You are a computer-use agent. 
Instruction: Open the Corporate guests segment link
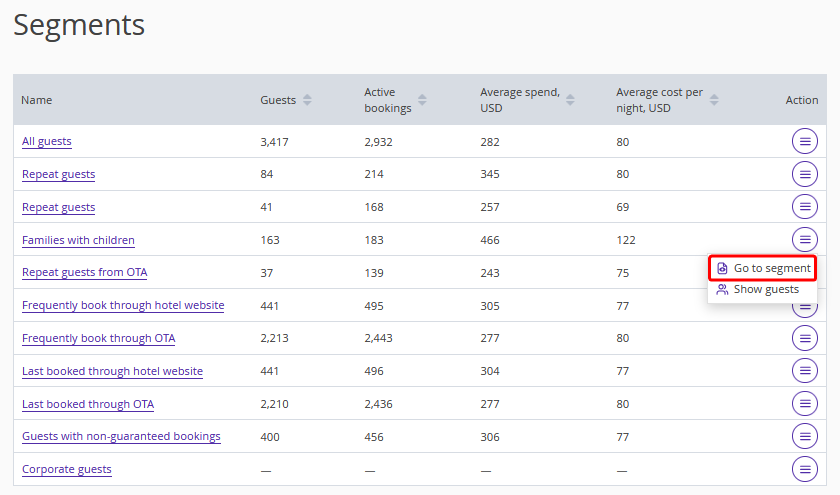point(67,469)
